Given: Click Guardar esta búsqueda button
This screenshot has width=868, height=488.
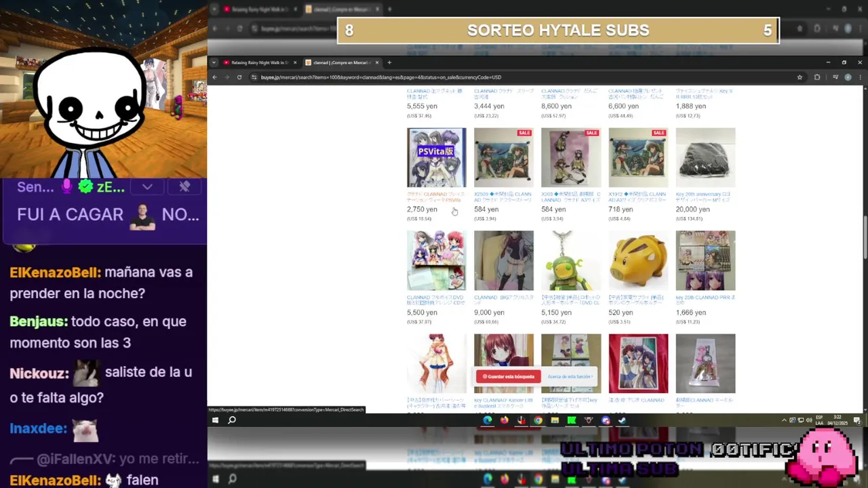Looking at the screenshot, I should click(509, 376).
